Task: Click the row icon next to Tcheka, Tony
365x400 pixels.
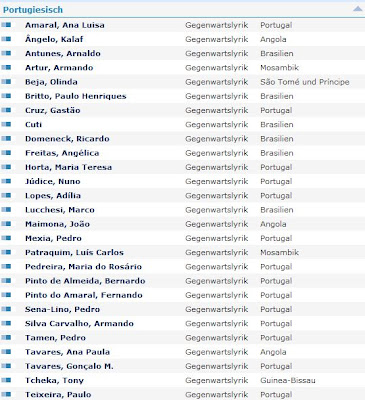Action: (6, 380)
